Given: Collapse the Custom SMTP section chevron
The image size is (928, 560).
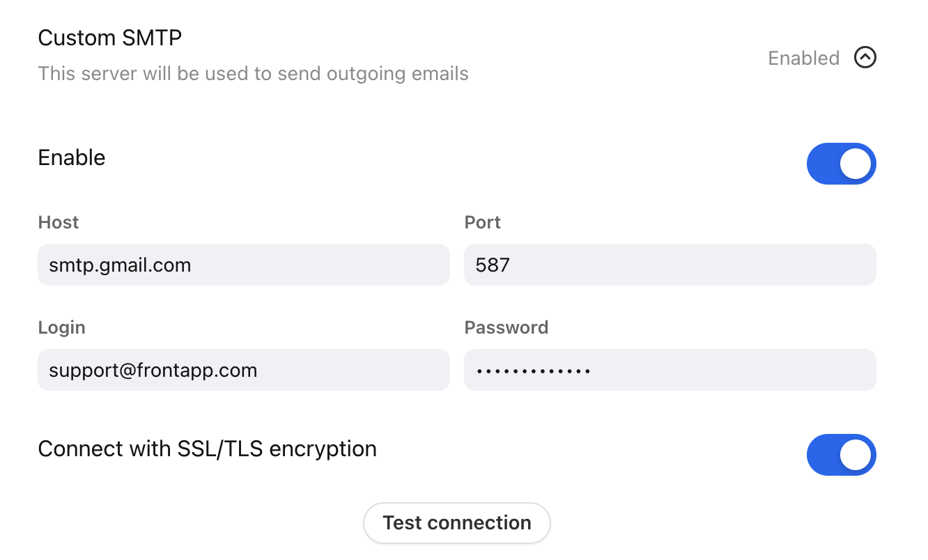Looking at the screenshot, I should [865, 58].
